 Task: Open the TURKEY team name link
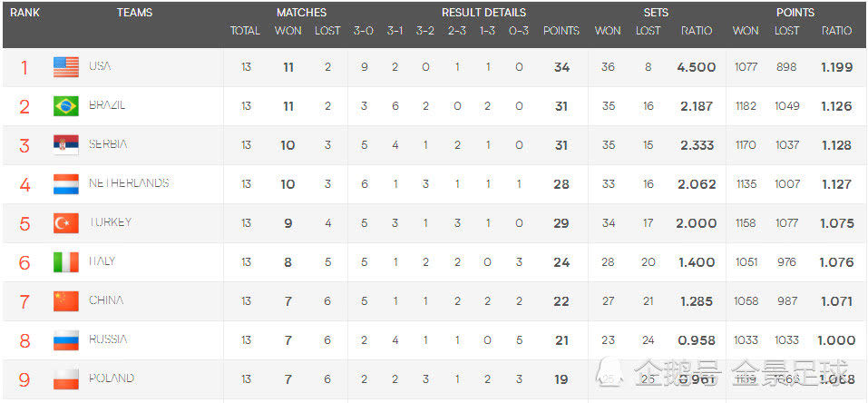pyautogui.click(x=110, y=222)
